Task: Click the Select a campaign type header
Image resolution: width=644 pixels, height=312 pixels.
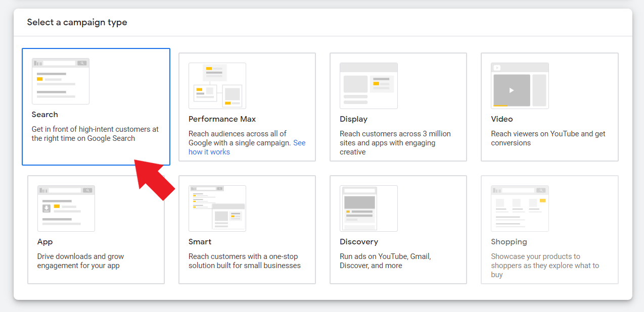Action: click(x=77, y=22)
